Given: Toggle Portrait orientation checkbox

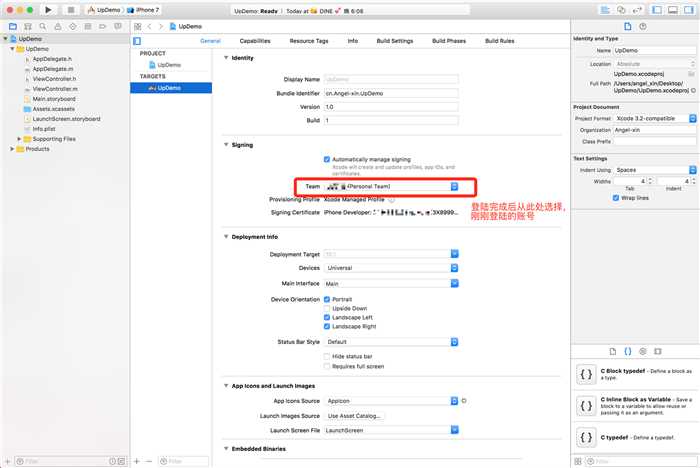Looking at the screenshot, I should click(x=327, y=299).
